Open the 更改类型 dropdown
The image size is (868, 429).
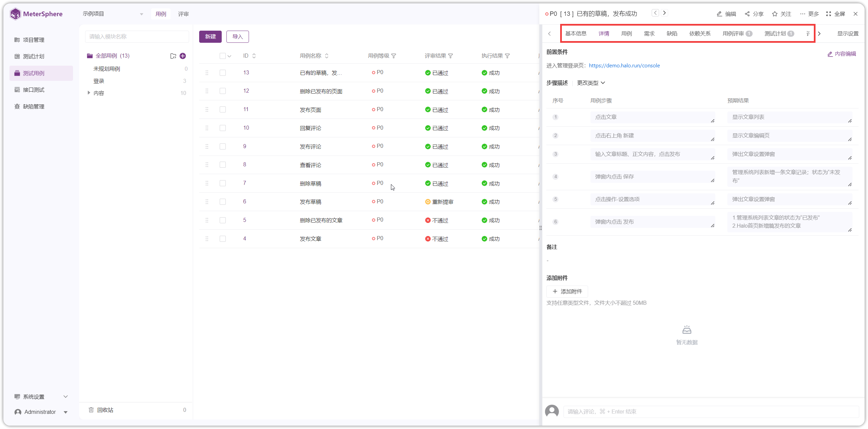(x=591, y=83)
